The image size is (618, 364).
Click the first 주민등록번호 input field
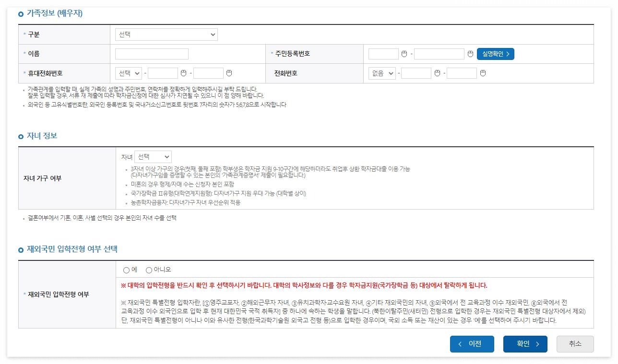(384, 53)
